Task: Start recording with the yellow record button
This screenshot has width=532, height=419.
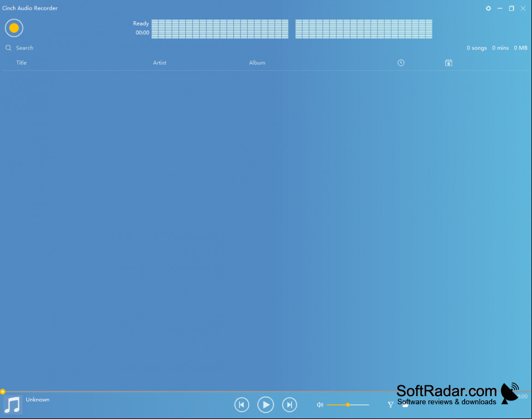Action: point(14,28)
